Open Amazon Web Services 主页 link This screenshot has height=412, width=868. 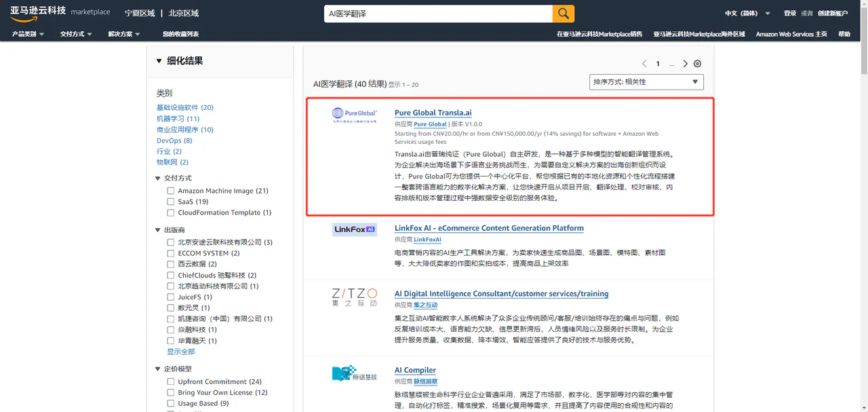click(x=791, y=34)
